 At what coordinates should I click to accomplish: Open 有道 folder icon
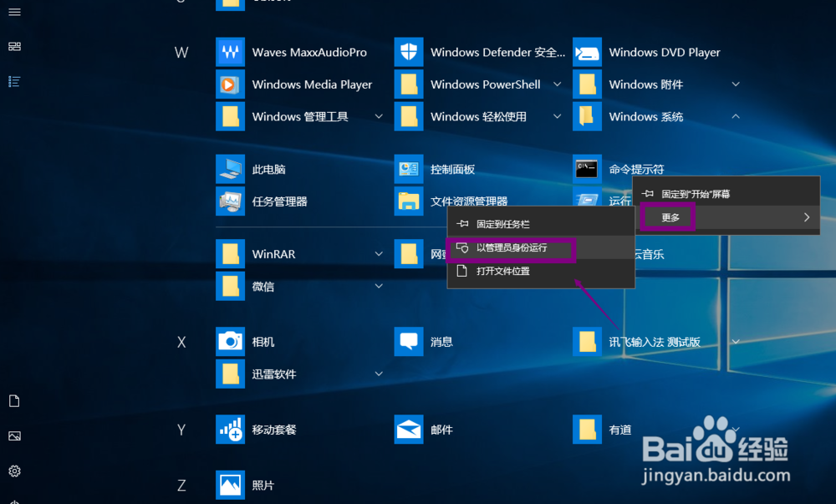[x=587, y=430]
